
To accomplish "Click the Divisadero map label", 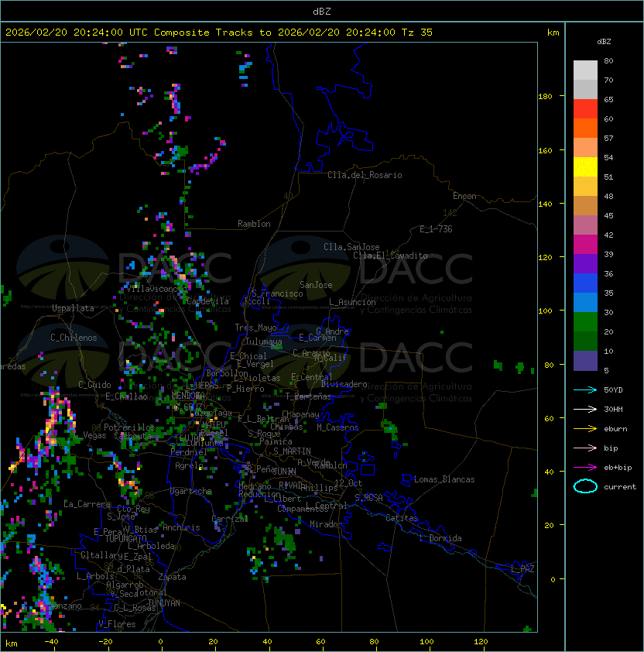I will pyautogui.click(x=344, y=384).
